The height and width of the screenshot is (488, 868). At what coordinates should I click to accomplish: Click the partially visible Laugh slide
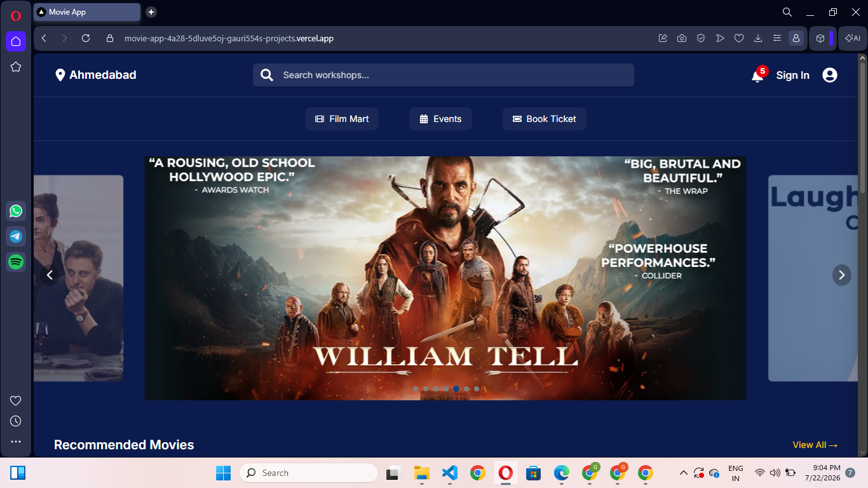tap(813, 278)
